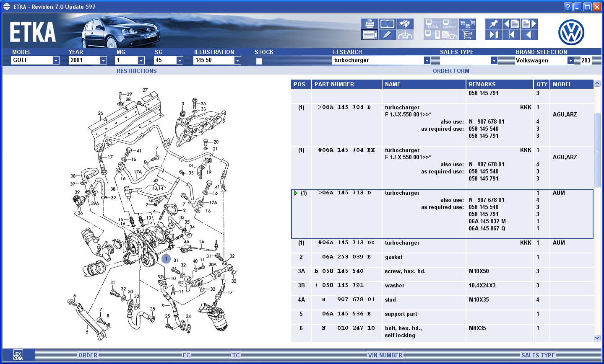Open the multiple shopping carts icon
Viewport: 604px width, 364px height.
tap(467, 24)
